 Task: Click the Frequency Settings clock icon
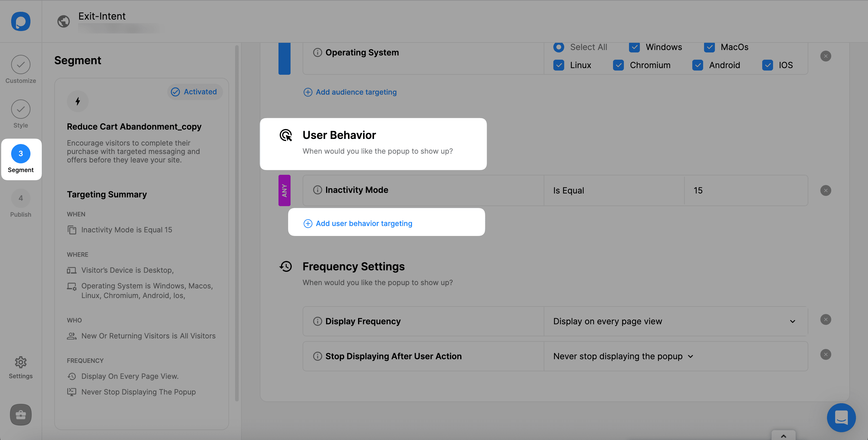coord(286,267)
